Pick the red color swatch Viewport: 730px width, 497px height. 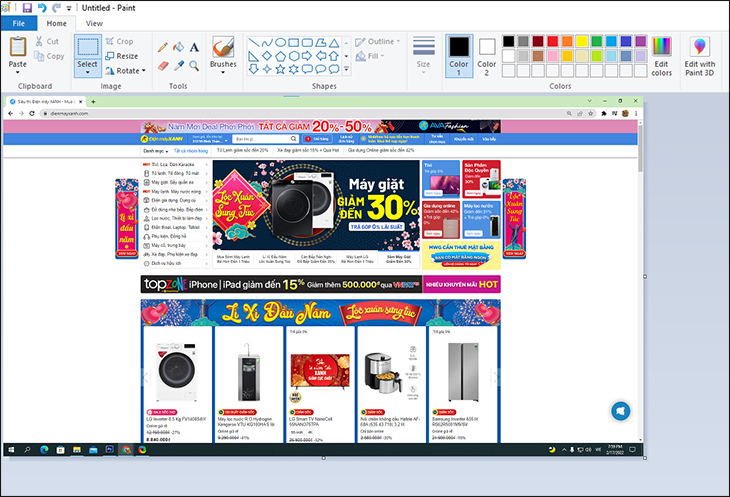click(553, 41)
